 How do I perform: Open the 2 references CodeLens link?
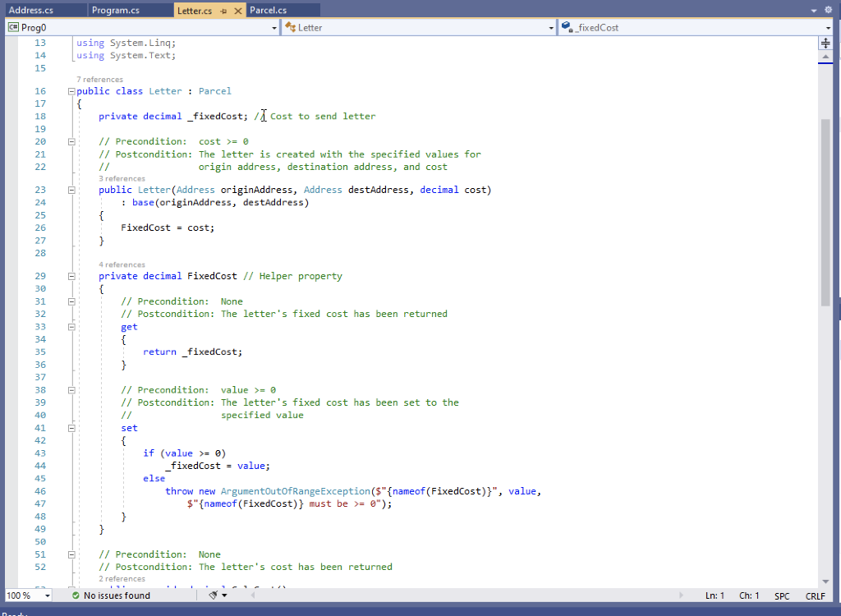[122, 578]
